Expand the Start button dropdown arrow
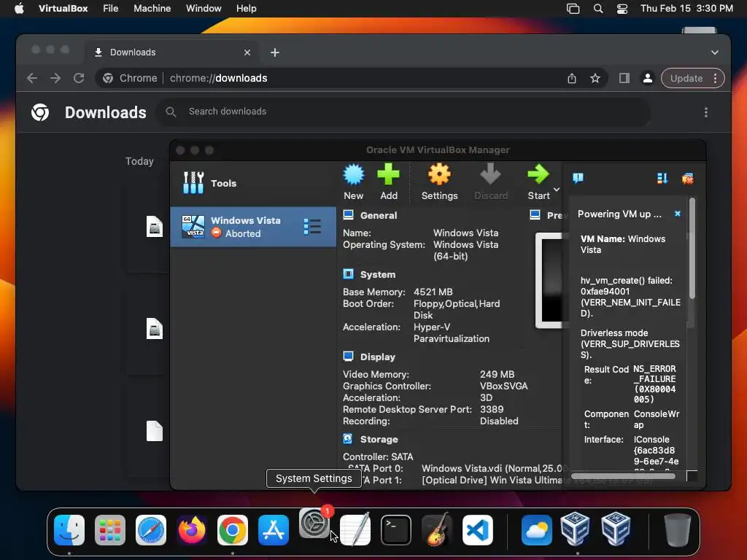The height and width of the screenshot is (560, 747). pyautogui.click(x=556, y=190)
